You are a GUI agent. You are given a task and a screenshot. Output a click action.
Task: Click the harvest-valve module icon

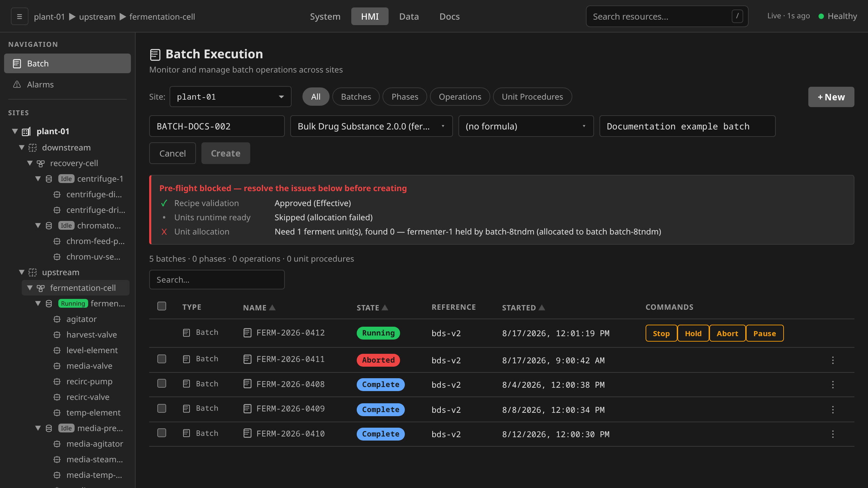[57, 335]
